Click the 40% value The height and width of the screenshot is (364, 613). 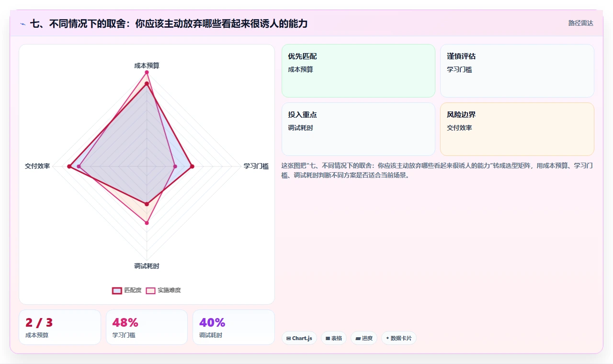click(x=212, y=322)
